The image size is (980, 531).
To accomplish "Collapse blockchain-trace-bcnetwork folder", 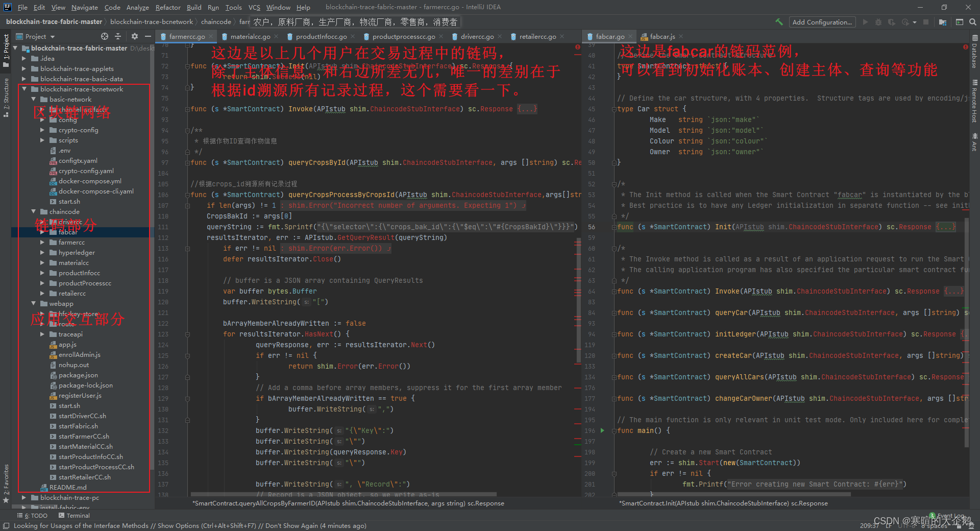I will (23, 89).
